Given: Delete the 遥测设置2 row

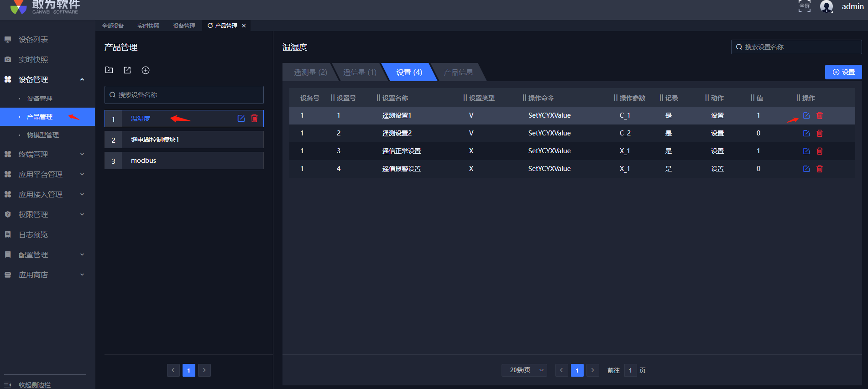Looking at the screenshot, I should [820, 133].
